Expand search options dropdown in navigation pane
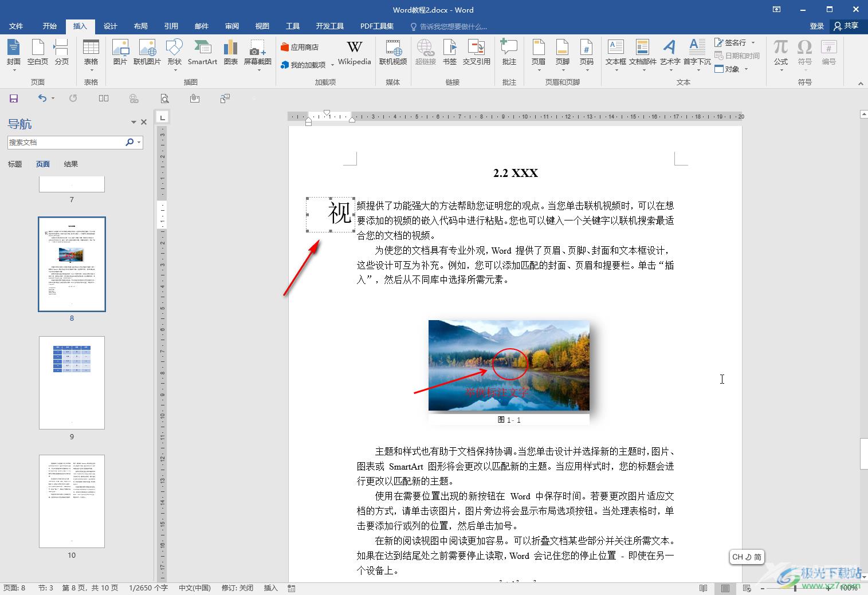 click(139, 142)
